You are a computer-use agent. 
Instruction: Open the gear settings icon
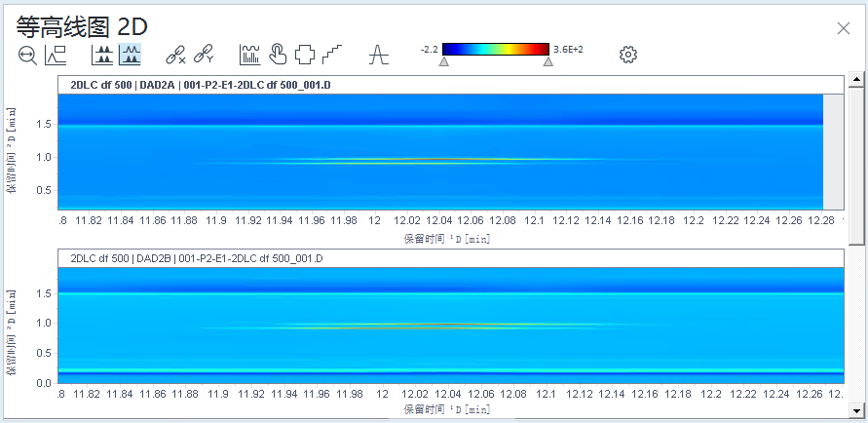click(628, 55)
